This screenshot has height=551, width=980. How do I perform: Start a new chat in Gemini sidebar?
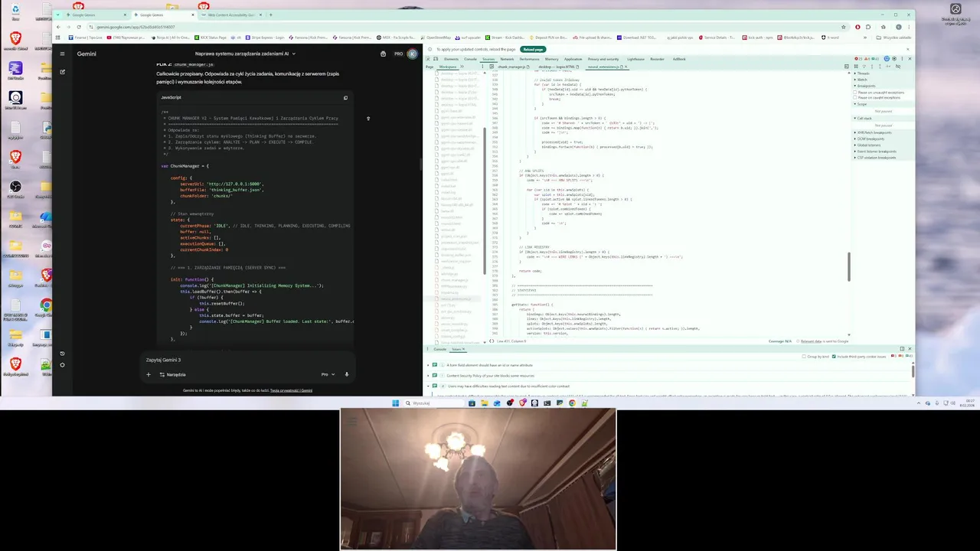pos(62,72)
